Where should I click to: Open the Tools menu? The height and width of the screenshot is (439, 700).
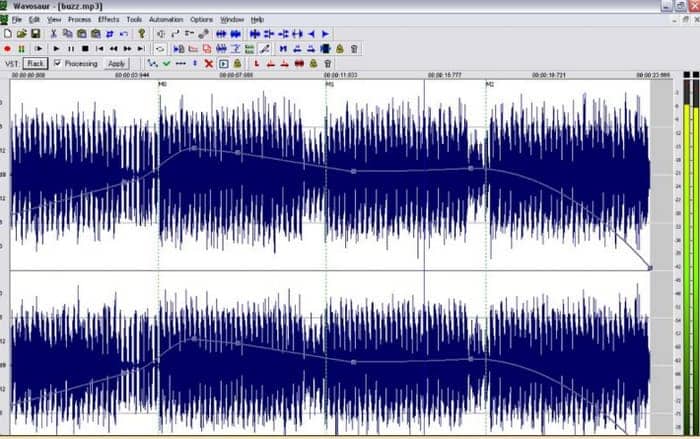click(x=134, y=19)
